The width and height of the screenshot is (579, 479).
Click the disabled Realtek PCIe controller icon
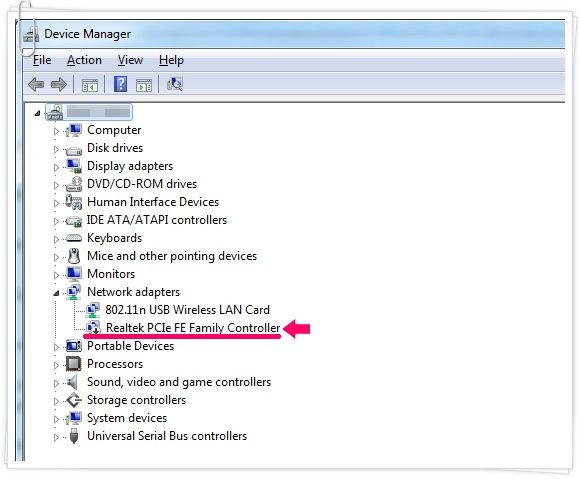93,328
